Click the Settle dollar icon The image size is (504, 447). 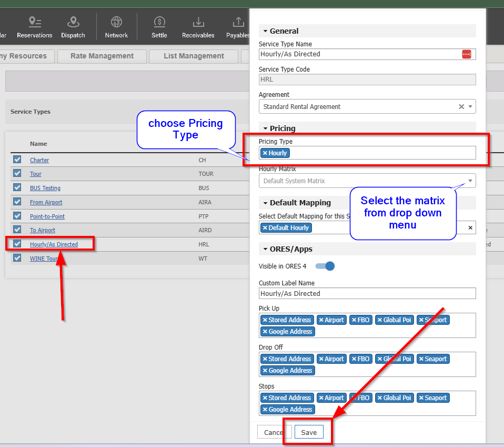click(x=159, y=22)
